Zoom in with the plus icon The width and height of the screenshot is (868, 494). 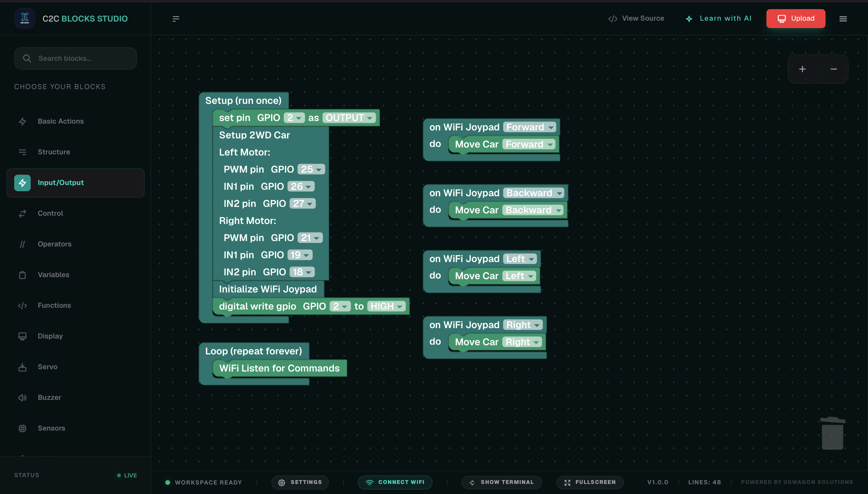coord(802,69)
